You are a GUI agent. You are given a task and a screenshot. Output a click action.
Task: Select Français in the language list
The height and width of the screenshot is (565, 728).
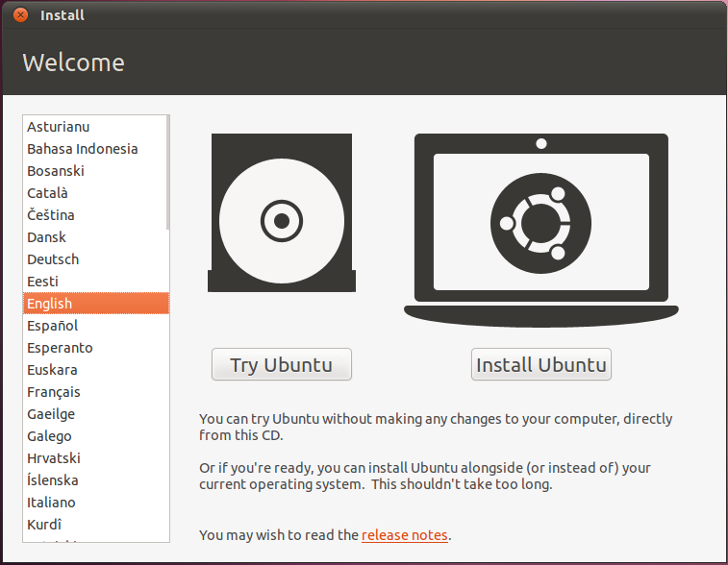[x=95, y=392]
